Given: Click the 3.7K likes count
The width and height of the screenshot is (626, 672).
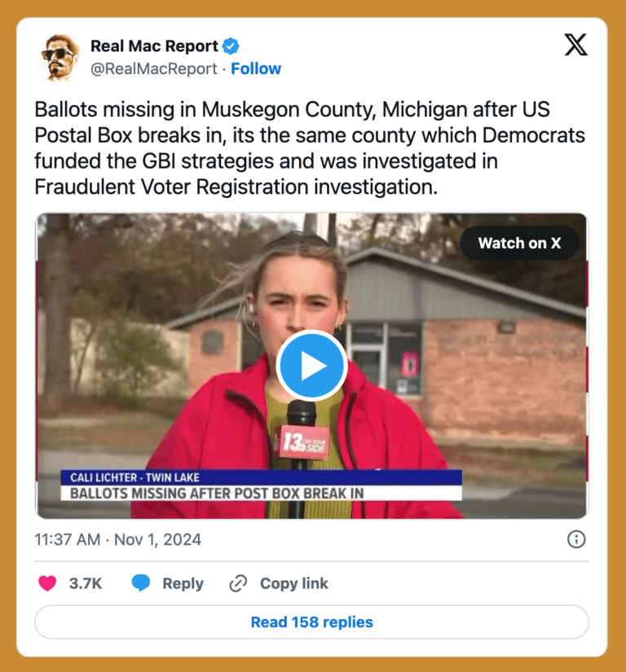Looking at the screenshot, I should click(86, 583).
